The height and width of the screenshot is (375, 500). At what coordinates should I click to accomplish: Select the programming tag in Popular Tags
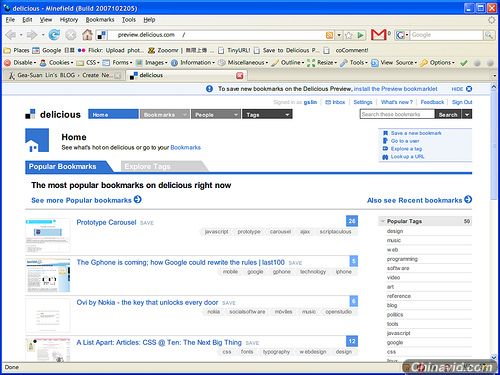click(402, 259)
